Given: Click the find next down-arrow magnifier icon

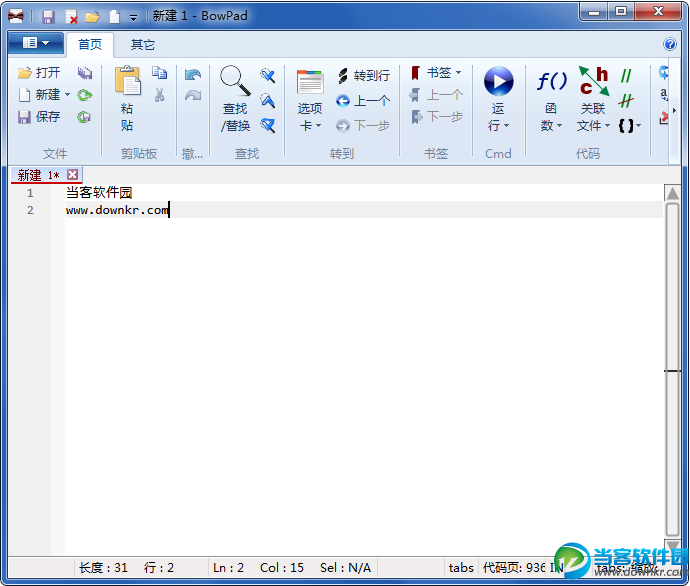Looking at the screenshot, I should (x=268, y=126).
